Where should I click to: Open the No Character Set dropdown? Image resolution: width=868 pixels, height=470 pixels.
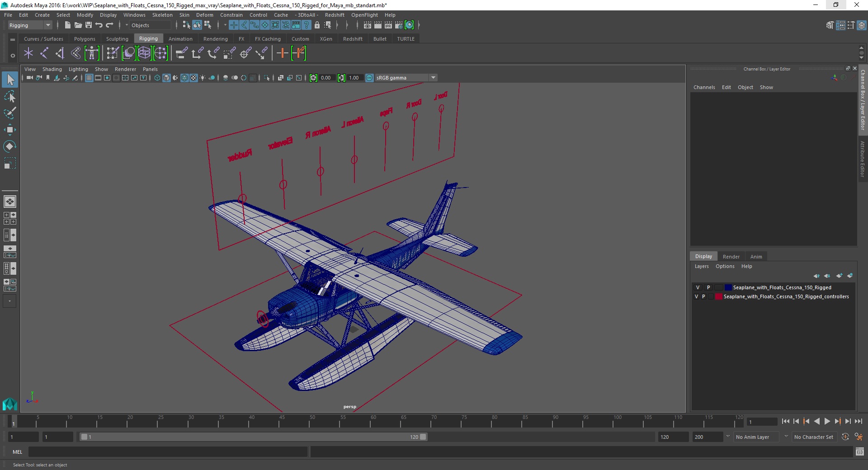pos(814,437)
